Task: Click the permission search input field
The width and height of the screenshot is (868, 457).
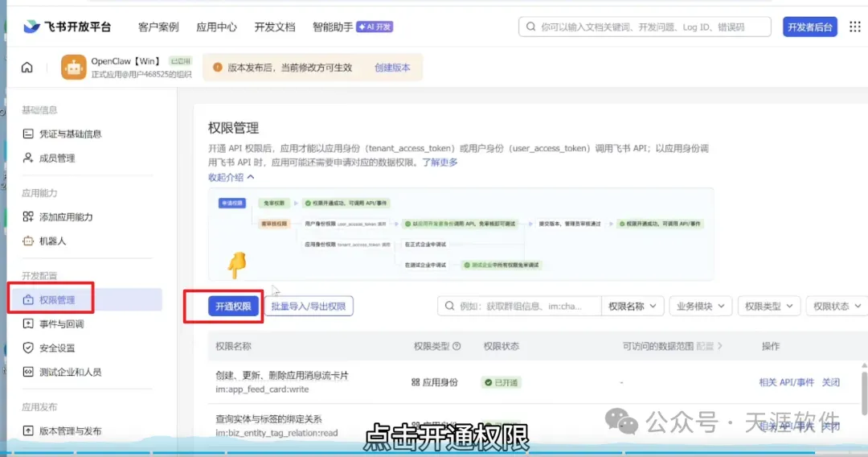Action: pos(519,306)
